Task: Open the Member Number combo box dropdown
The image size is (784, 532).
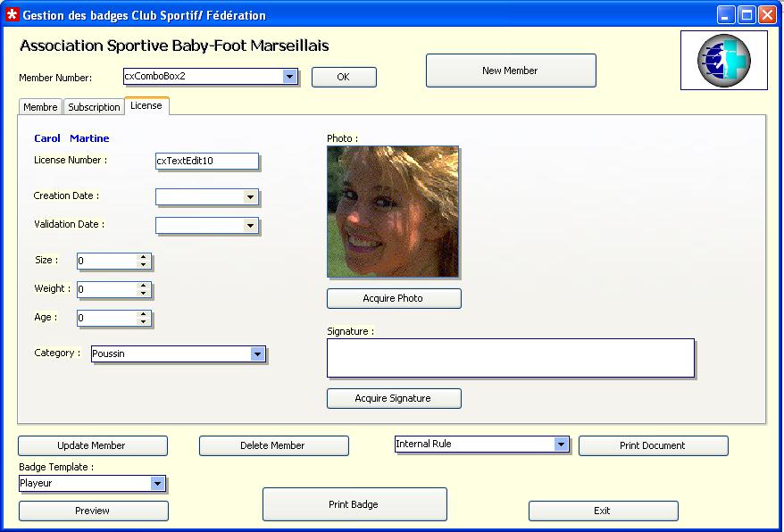Action: [x=289, y=77]
